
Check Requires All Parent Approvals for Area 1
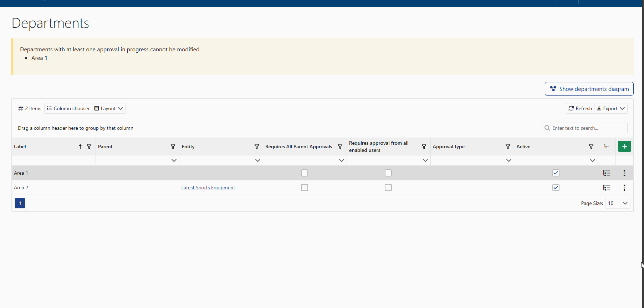[304, 173]
